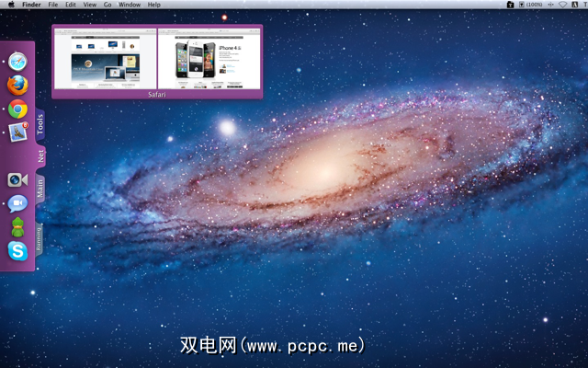Click the black folder icon in menu bar

pyautogui.click(x=511, y=5)
